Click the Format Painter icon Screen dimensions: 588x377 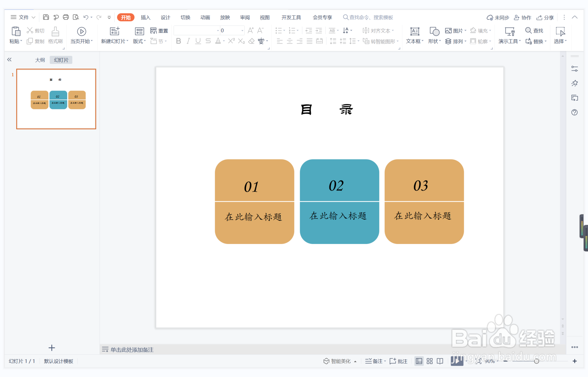pyautogui.click(x=55, y=31)
